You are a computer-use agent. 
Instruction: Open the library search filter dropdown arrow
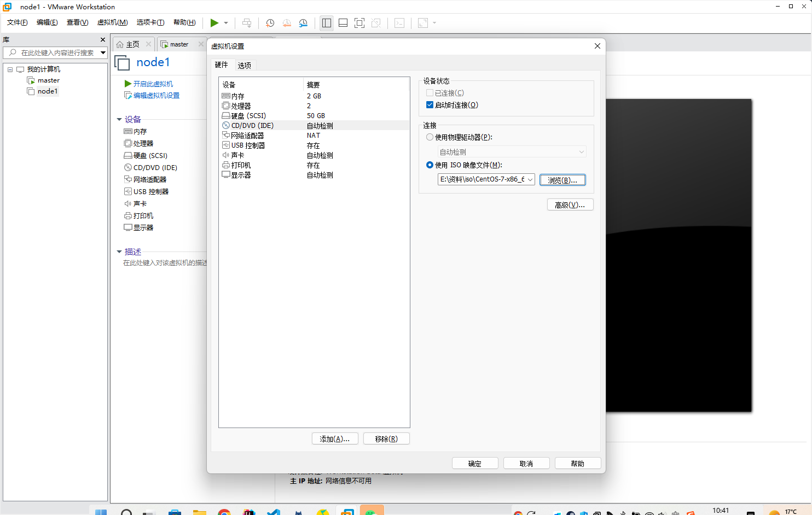(x=103, y=52)
